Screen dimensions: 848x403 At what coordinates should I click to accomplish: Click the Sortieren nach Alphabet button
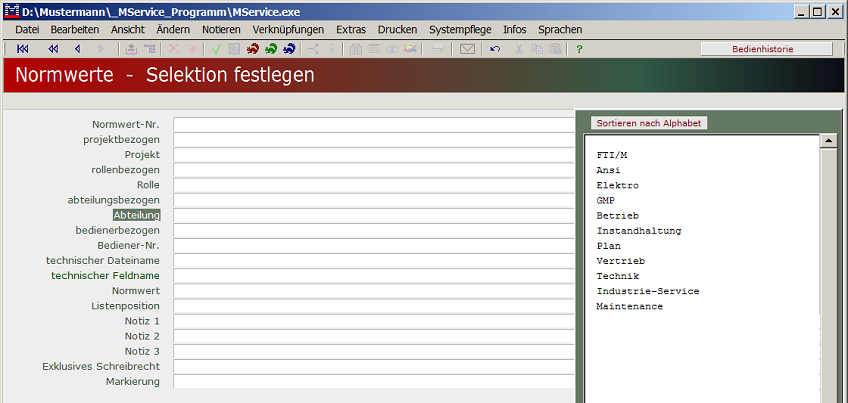pyautogui.click(x=648, y=123)
